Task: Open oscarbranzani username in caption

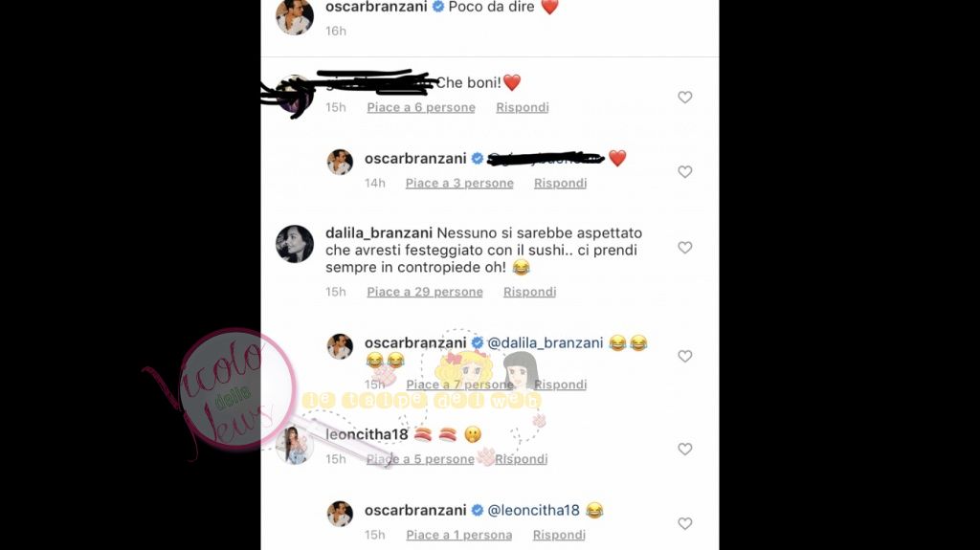Action: [x=376, y=7]
